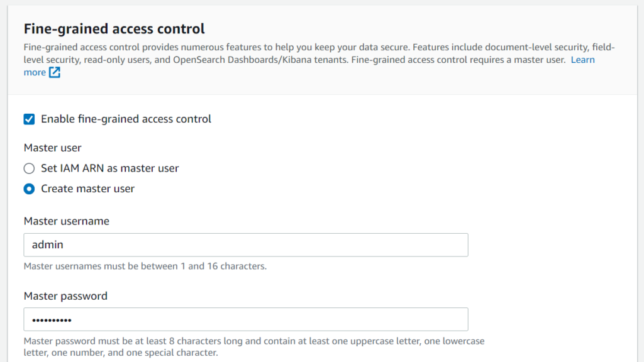
Task: Click the "Master user" section label
Action: [x=53, y=148]
